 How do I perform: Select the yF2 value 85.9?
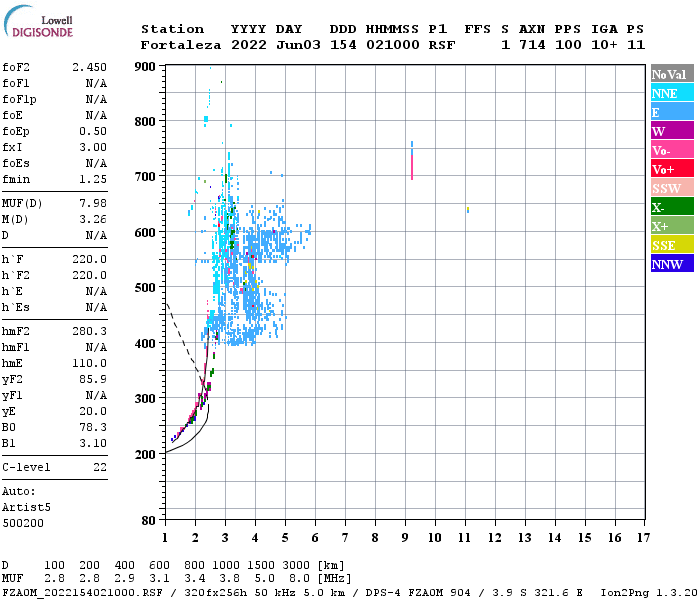point(93,379)
